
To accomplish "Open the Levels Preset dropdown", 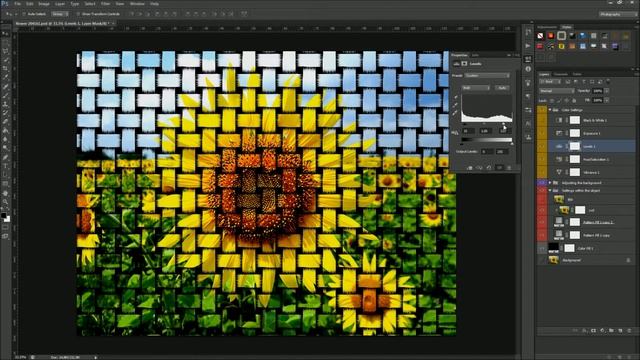I will [x=487, y=76].
